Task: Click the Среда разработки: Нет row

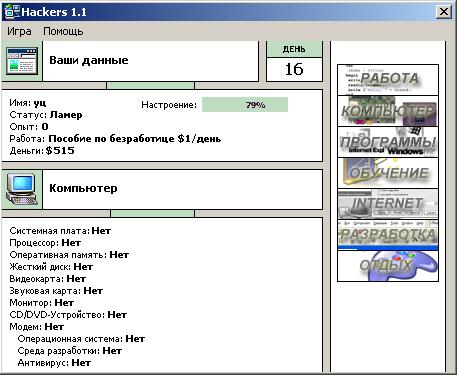Action: coord(70,351)
